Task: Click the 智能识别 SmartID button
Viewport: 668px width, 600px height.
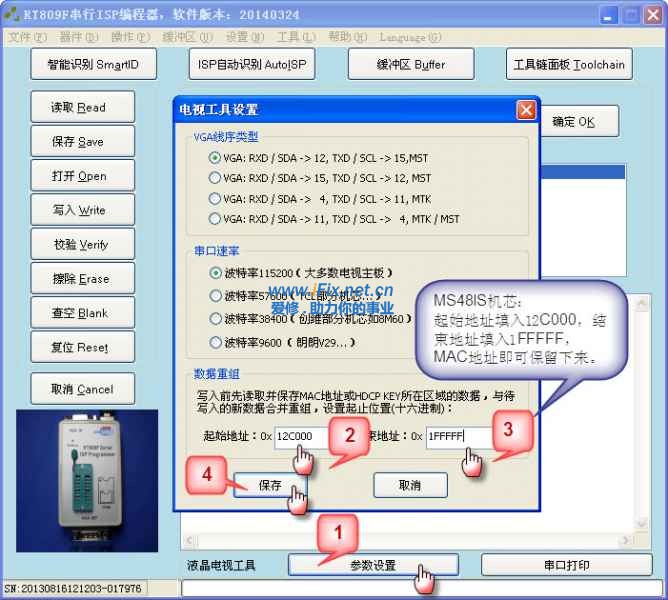Action: point(93,65)
